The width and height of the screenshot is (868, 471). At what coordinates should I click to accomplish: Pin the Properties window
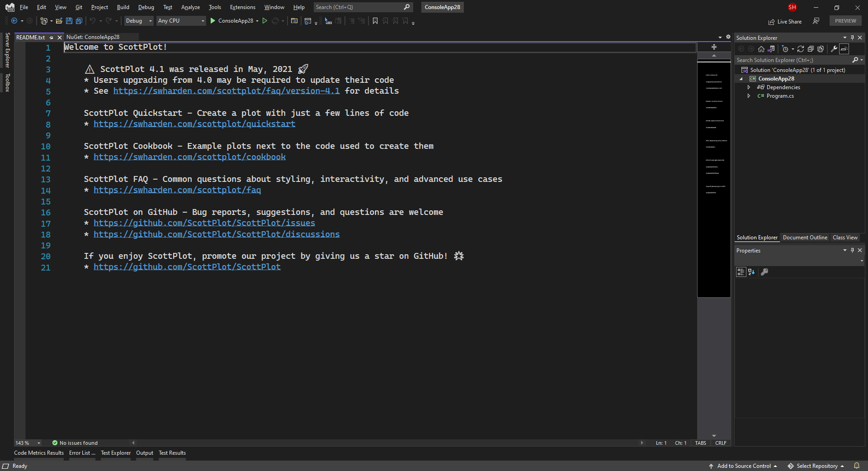point(852,250)
